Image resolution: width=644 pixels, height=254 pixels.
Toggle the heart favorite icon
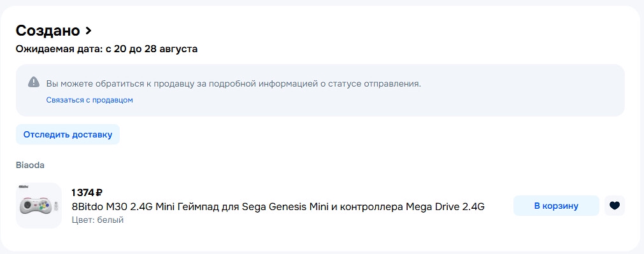click(x=615, y=206)
